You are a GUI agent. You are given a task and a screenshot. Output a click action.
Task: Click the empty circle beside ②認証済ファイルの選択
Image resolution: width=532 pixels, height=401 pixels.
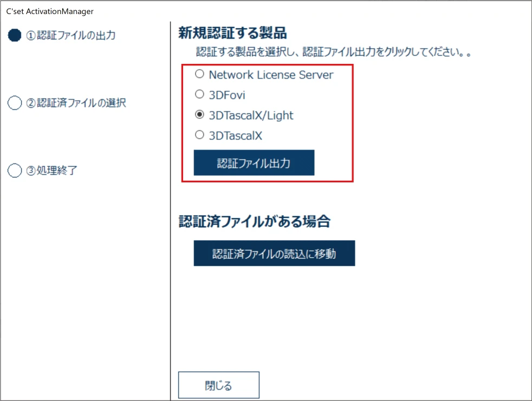[x=15, y=103]
